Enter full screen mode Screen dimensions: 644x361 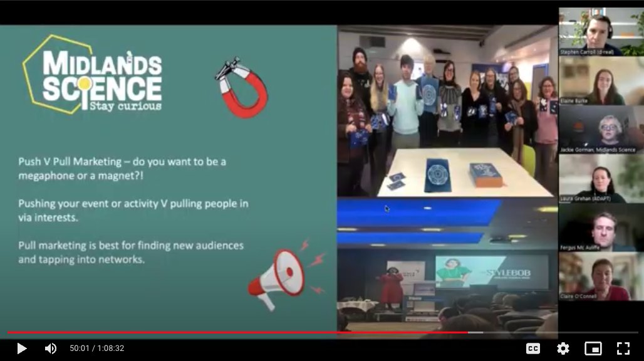623,348
